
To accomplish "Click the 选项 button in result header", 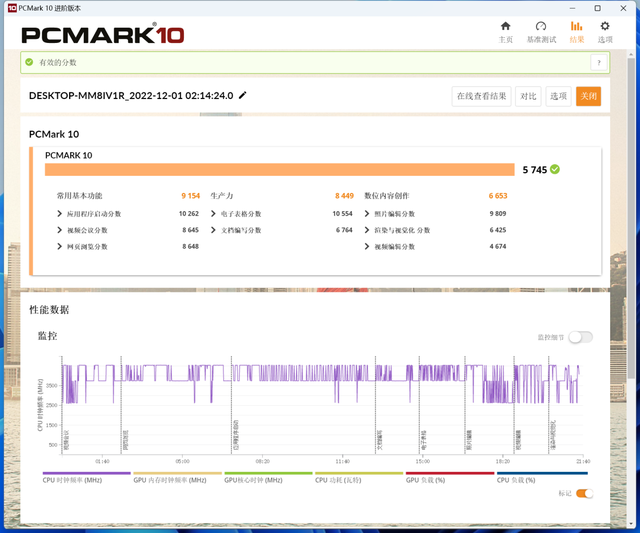I will pos(558,96).
